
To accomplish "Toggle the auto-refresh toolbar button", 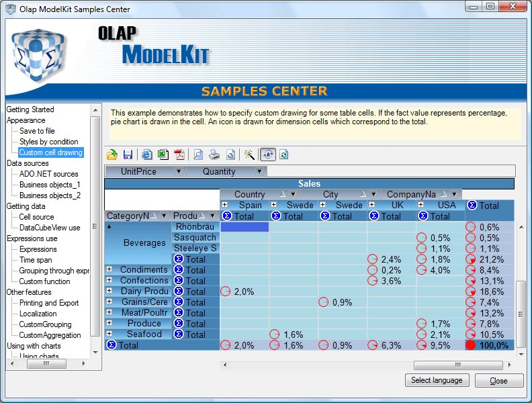I will point(268,154).
